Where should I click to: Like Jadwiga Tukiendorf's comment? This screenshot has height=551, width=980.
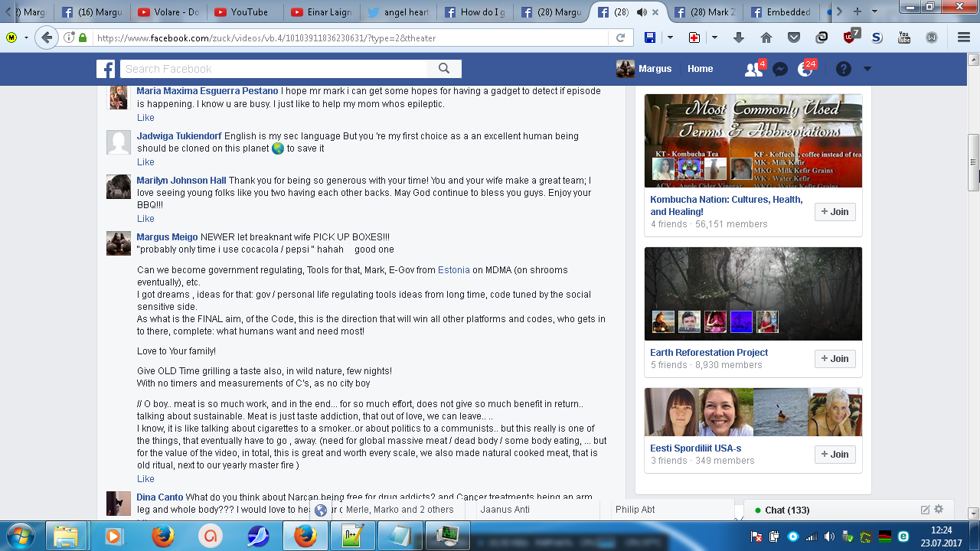pos(145,162)
